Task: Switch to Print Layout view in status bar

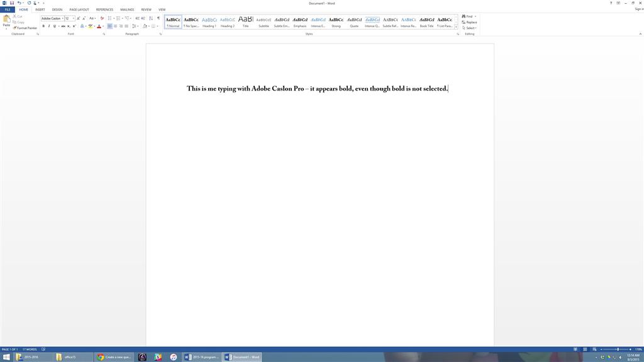Action: pos(585,349)
